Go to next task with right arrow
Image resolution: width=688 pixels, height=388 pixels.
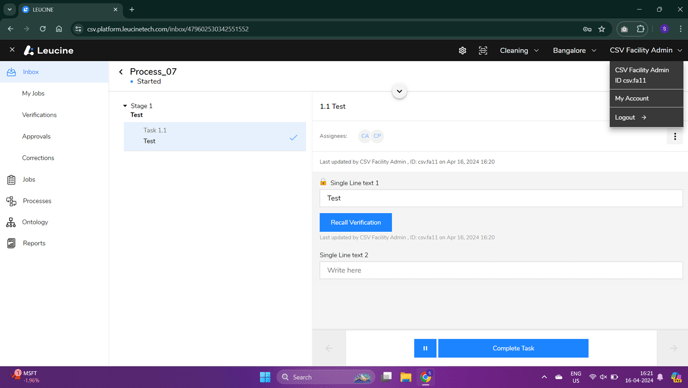coord(673,348)
